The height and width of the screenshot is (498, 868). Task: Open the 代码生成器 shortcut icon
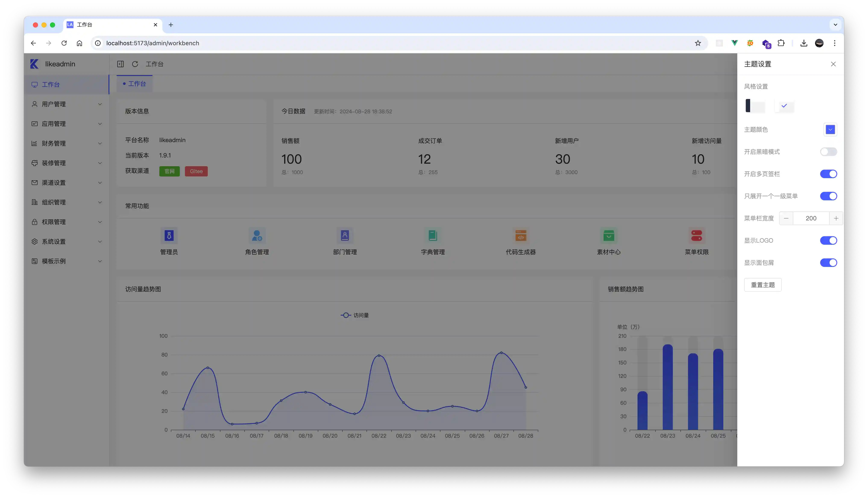coord(521,236)
